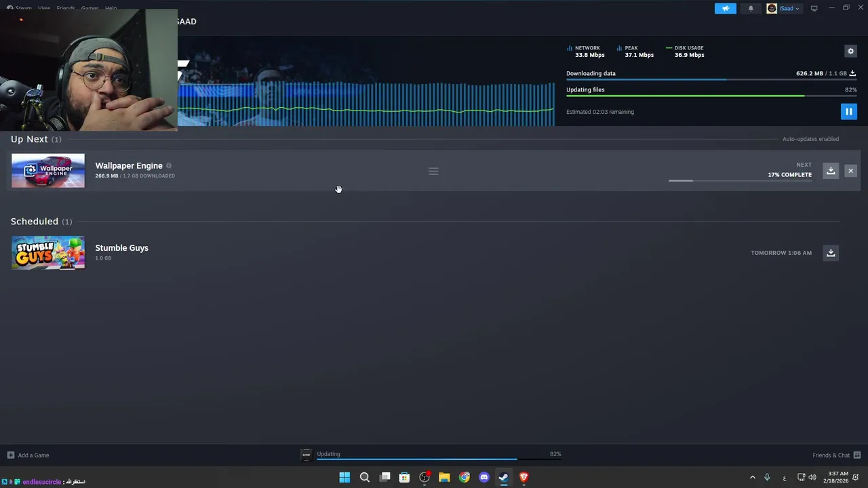Click the Scheduled heading
868x488 pixels.
pos(35,222)
